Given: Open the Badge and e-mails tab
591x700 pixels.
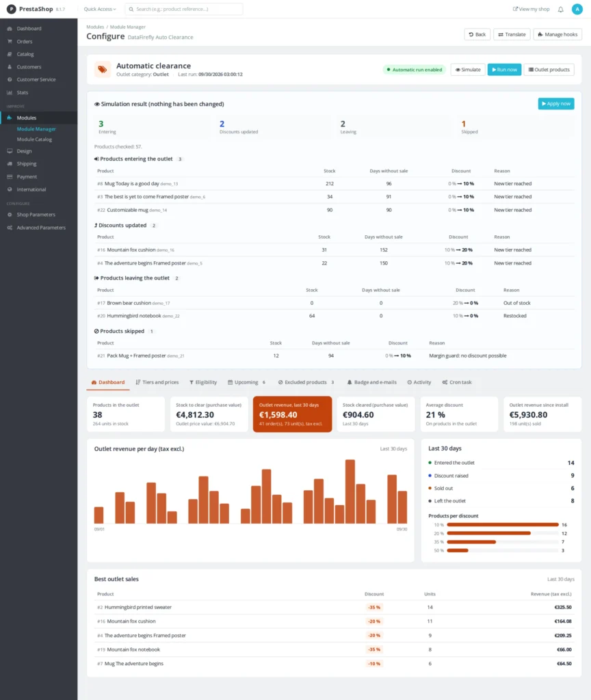Looking at the screenshot, I should pyautogui.click(x=371, y=382).
